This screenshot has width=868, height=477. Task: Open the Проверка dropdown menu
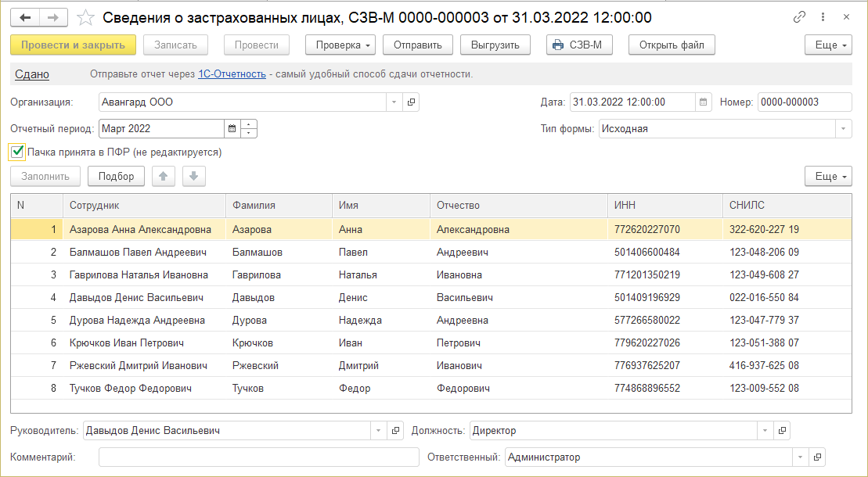(x=341, y=45)
